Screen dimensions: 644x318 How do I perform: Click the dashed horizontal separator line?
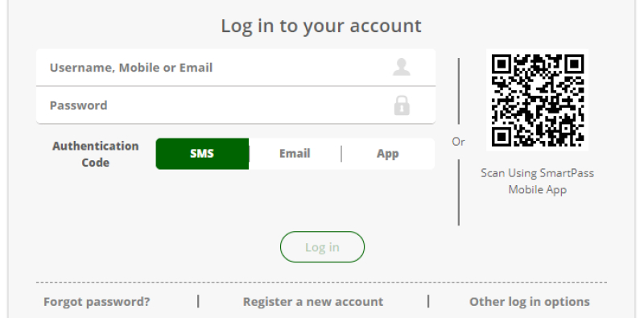(x=321, y=283)
